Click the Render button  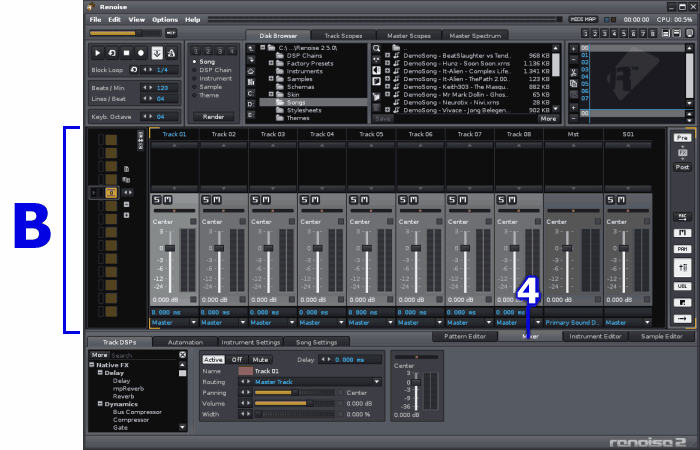pos(213,117)
